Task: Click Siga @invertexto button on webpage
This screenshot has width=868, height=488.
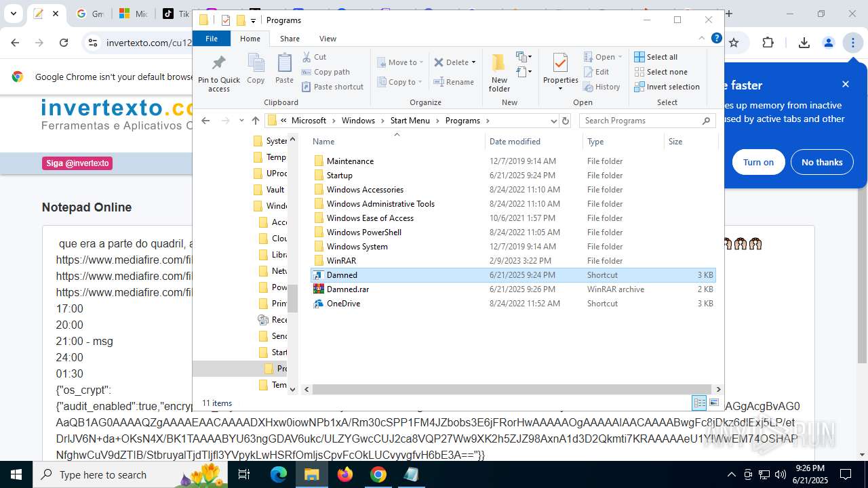Action: [77, 163]
